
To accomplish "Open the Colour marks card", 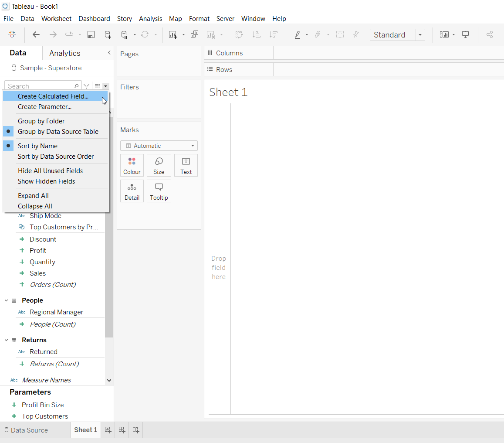I will pos(132,165).
